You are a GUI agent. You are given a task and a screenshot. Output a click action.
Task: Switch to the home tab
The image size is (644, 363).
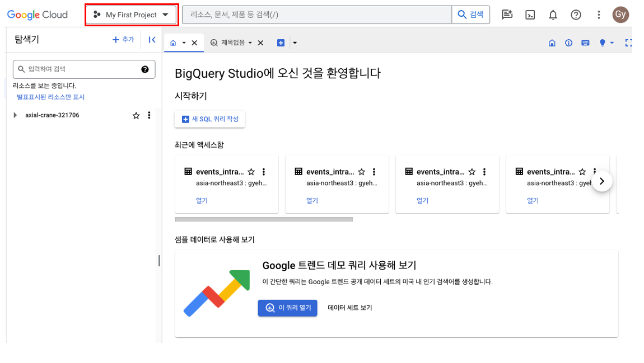174,43
